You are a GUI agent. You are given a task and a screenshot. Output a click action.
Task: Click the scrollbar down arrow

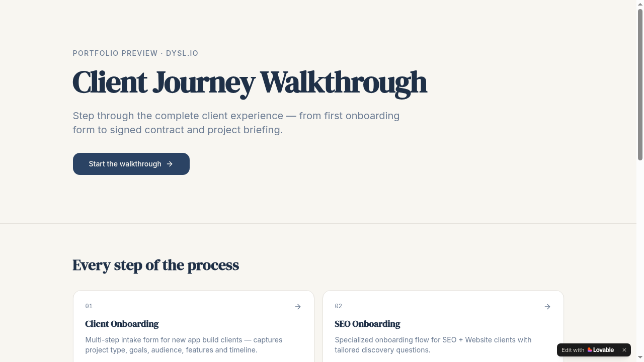[x=640, y=358]
